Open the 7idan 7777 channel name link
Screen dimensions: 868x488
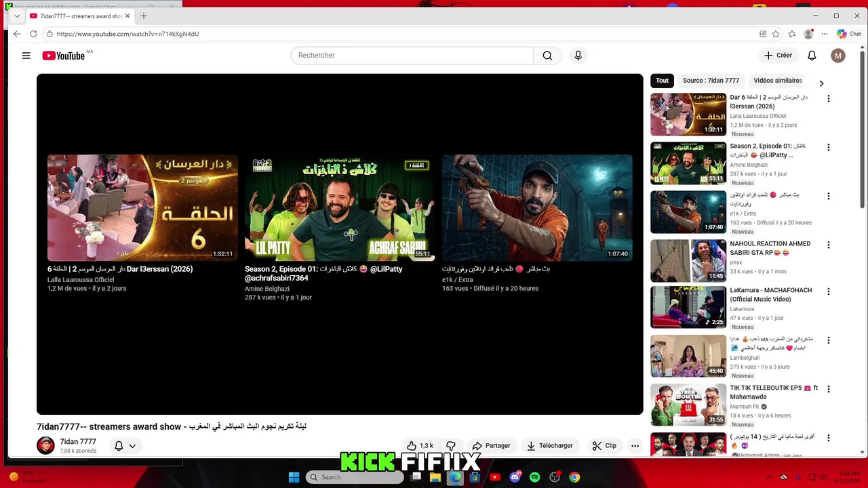[x=78, y=441]
